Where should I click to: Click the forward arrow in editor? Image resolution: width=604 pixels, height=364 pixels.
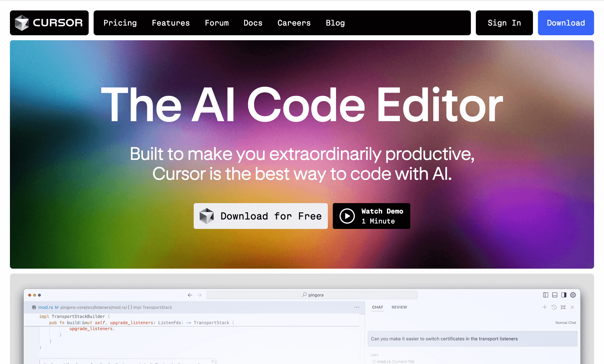tap(199, 295)
